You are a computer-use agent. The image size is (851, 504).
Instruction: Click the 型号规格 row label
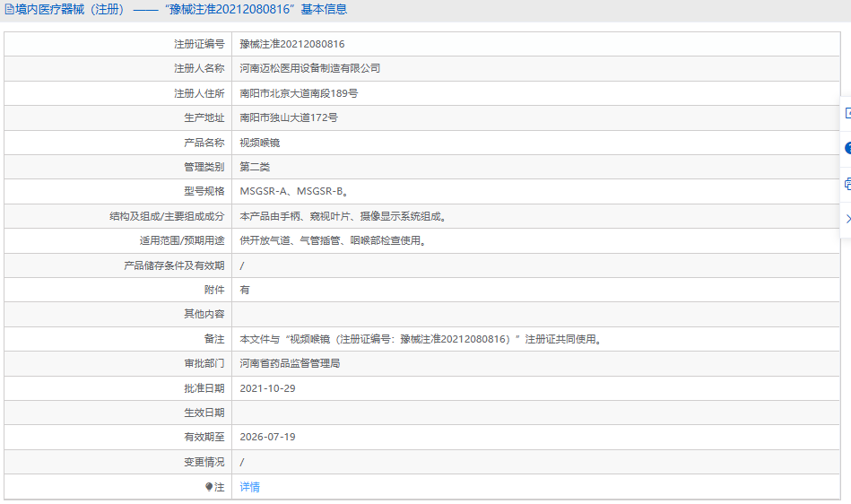tap(204, 192)
